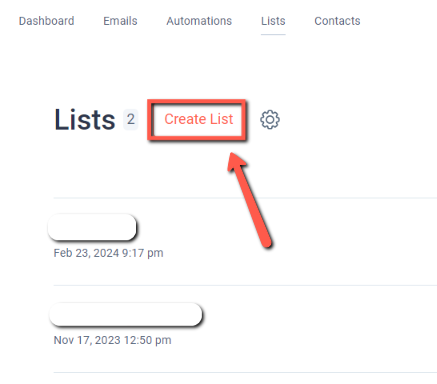The height and width of the screenshot is (384, 437).
Task: Click the Create List button
Action: 199,119
